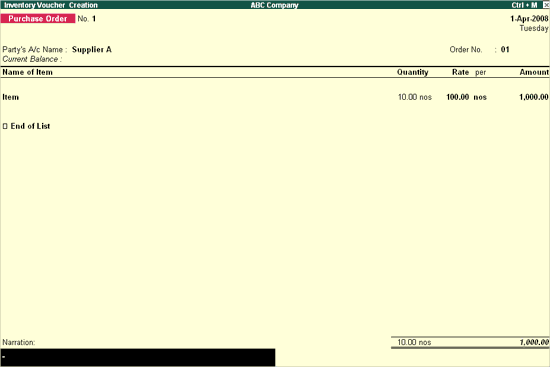Click the Ctrl + M shortcut label

[x=524, y=5]
